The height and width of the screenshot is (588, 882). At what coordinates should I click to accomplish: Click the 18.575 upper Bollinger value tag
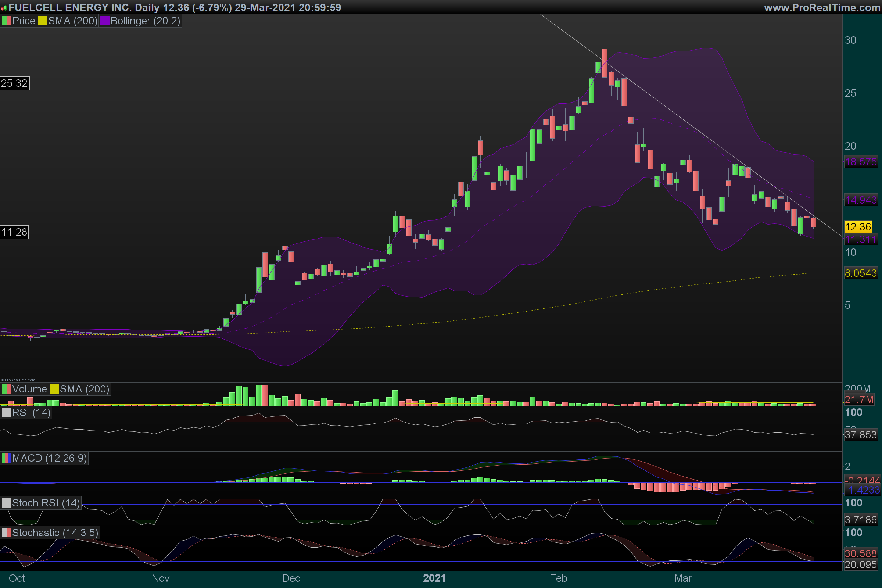[x=861, y=162]
